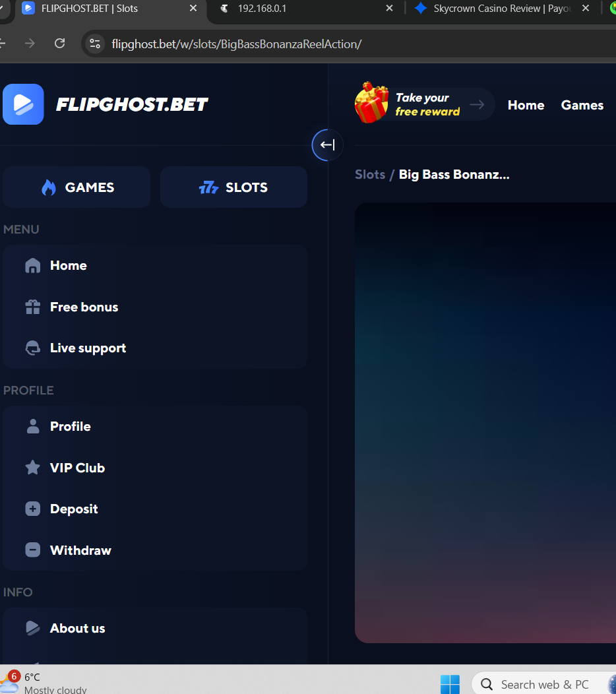Click the Deposit plus icon

[33, 509]
